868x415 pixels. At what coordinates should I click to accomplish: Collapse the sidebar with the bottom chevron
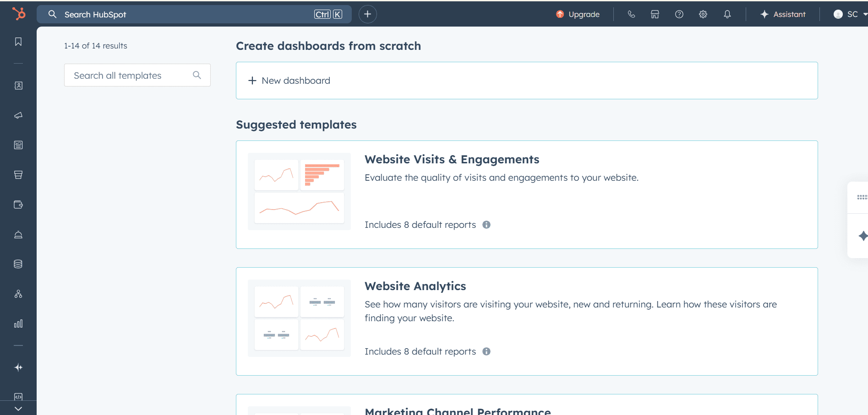[x=18, y=408]
